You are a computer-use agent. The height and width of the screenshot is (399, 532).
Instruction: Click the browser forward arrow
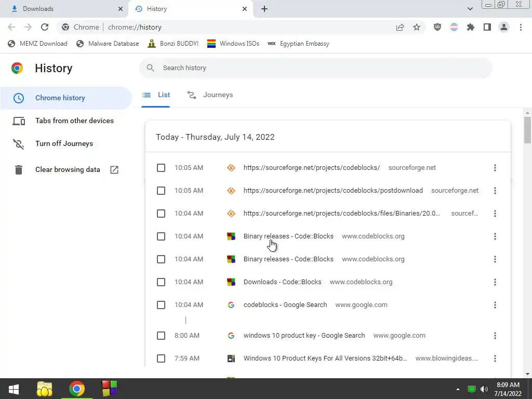point(28,27)
